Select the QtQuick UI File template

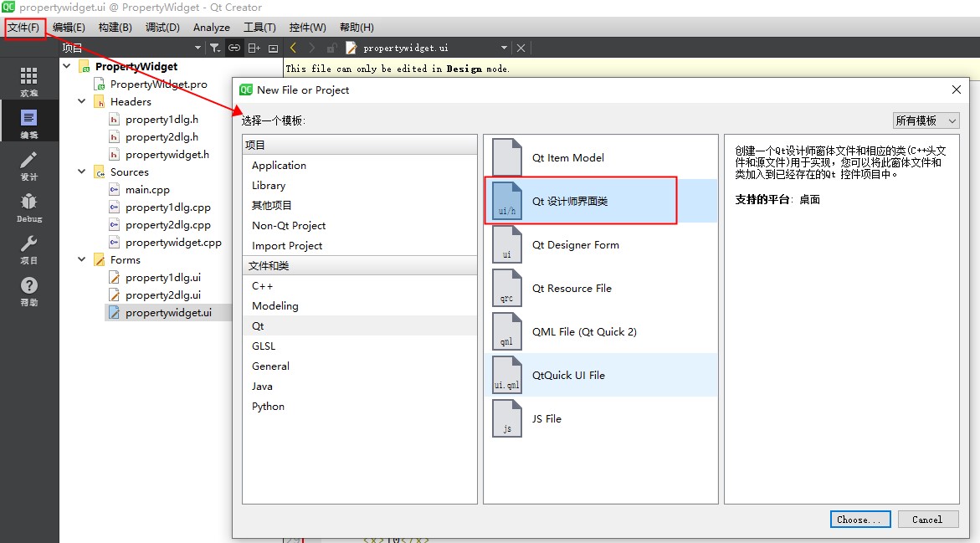pos(601,375)
